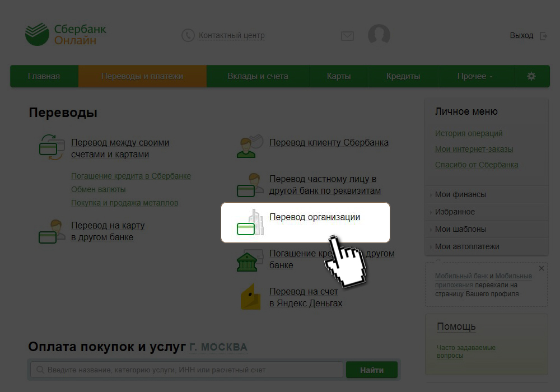Open the Кредиты tab
Image resolution: width=560 pixels, height=392 pixels.
tap(403, 76)
